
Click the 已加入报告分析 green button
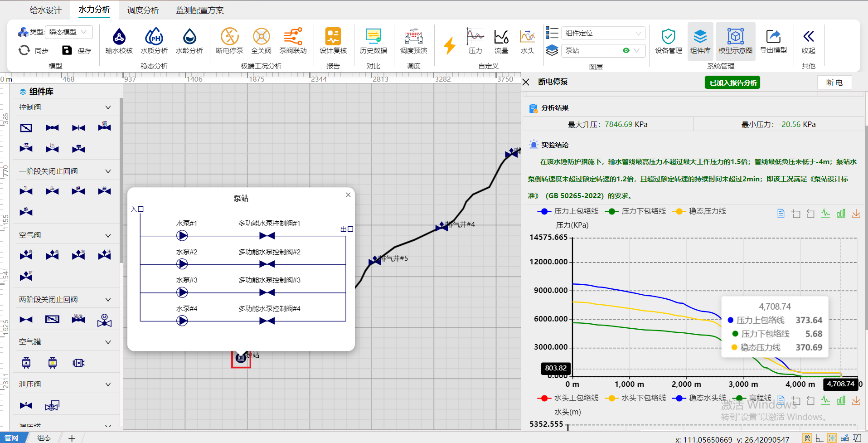732,83
